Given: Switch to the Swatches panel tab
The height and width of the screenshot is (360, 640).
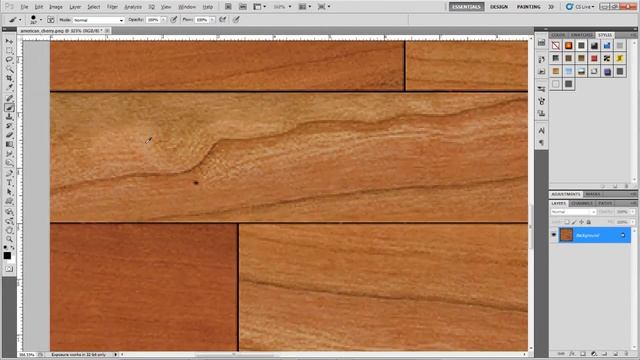Looking at the screenshot, I should (582, 35).
